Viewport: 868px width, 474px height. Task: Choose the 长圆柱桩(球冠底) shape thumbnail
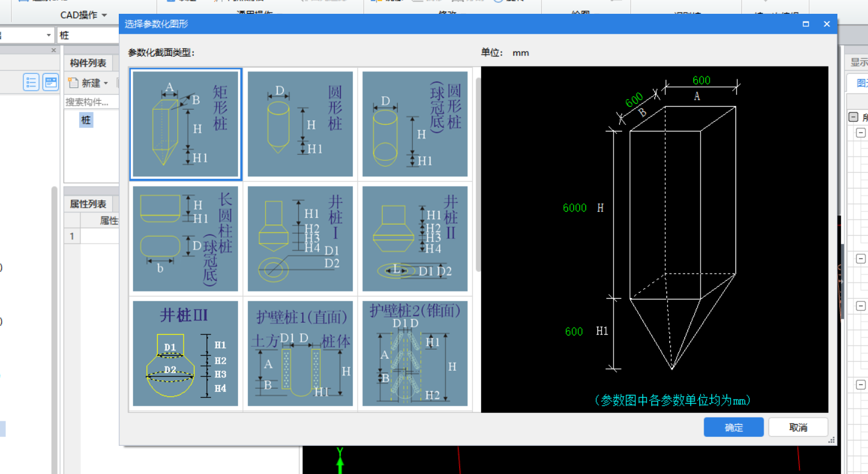185,238
